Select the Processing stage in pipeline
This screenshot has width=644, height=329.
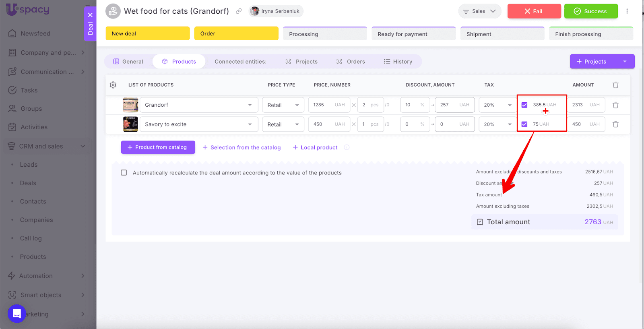[325, 34]
